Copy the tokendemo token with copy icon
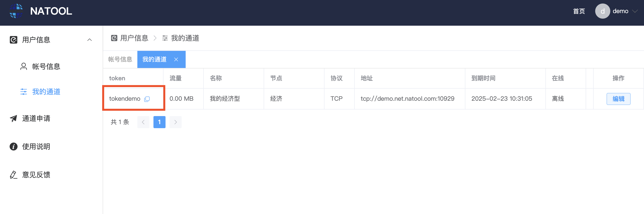The width and height of the screenshot is (644, 214). pyautogui.click(x=147, y=99)
